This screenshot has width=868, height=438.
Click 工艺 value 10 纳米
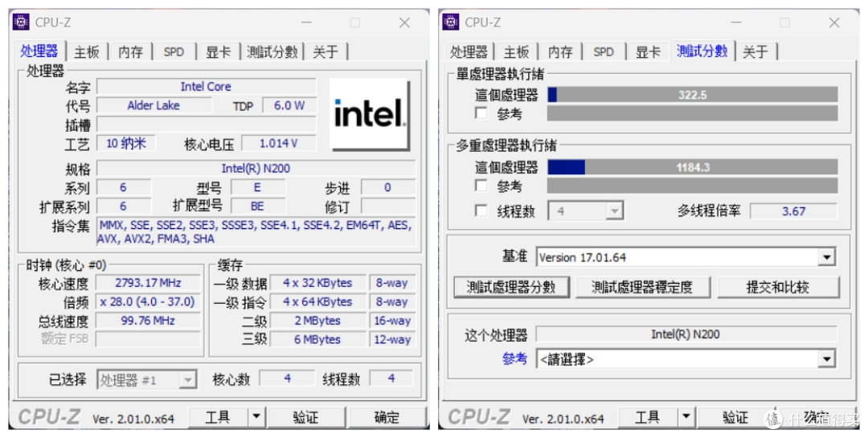[x=126, y=143]
